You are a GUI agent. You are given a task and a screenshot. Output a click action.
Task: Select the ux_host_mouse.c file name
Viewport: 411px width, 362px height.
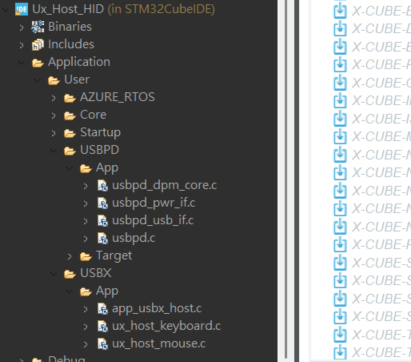point(159,344)
